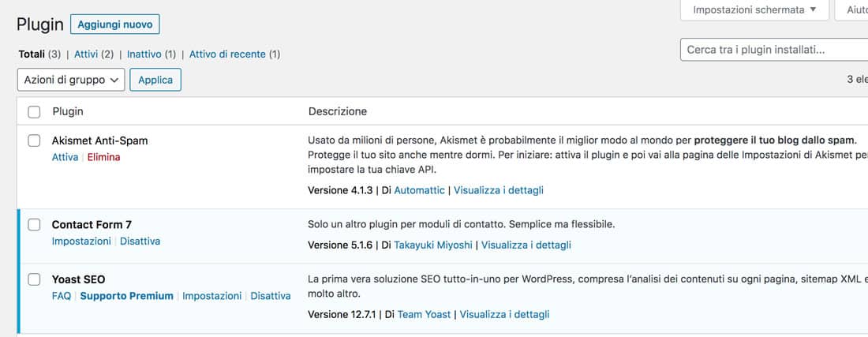
Task: Activate Akismet via Attiva link
Action: point(65,157)
